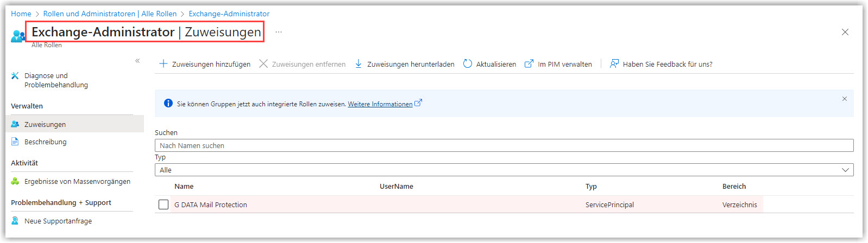Image resolution: width=868 pixels, height=243 pixels.
Task: Click the feedback person icon
Action: pos(614,63)
